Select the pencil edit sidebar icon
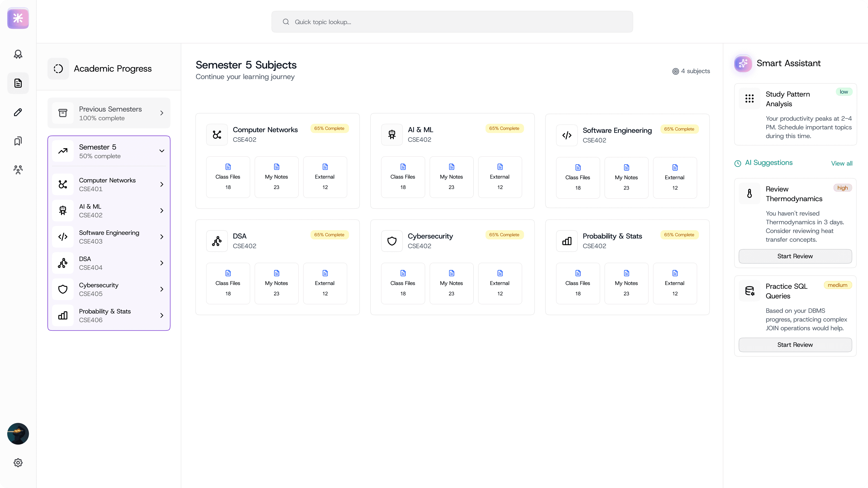Viewport: 868px width, 488px height. 18,112
